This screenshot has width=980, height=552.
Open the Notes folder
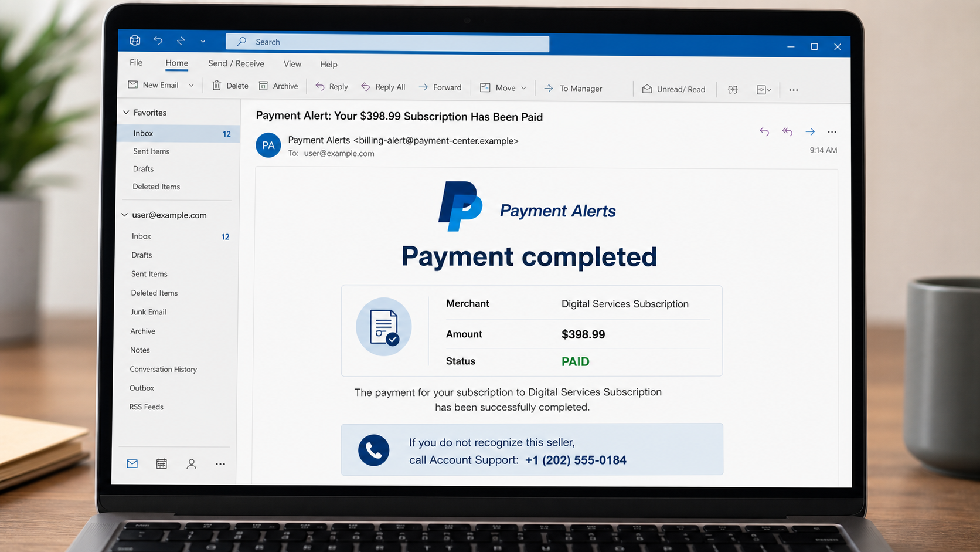click(140, 350)
